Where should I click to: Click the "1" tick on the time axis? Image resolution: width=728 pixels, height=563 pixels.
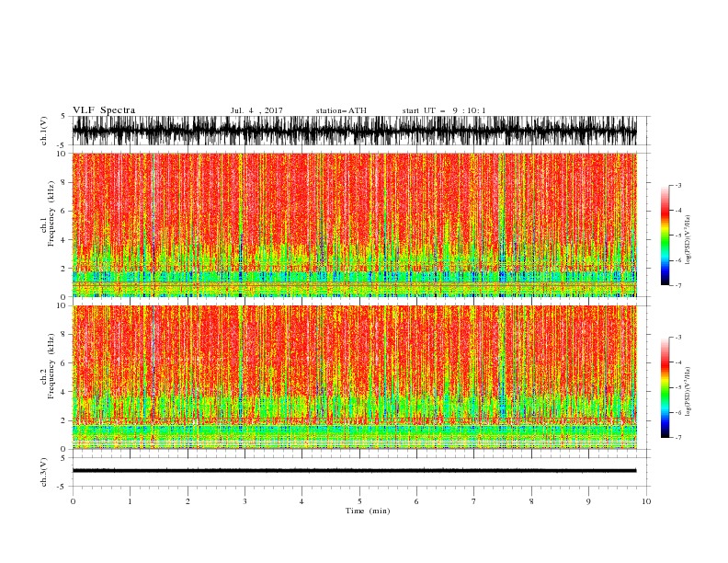pos(130,501)
